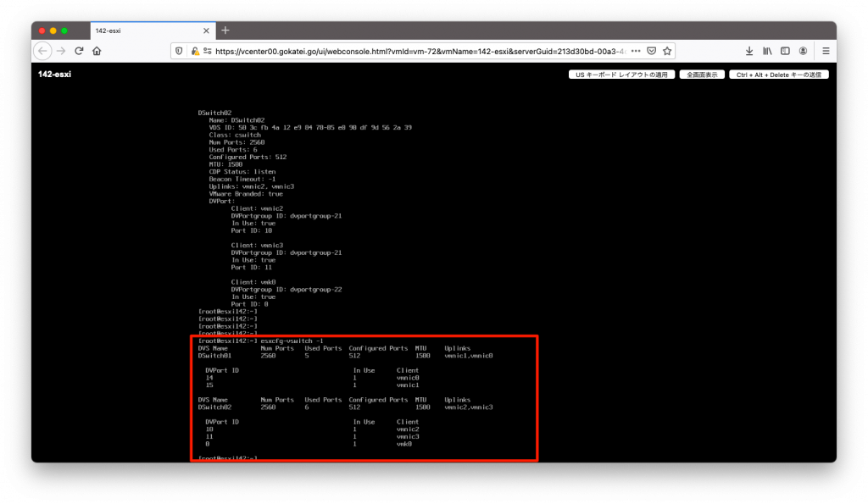Open the Downloads panel
The width and height of the screenshot is (868, 504).
[749, 51]
